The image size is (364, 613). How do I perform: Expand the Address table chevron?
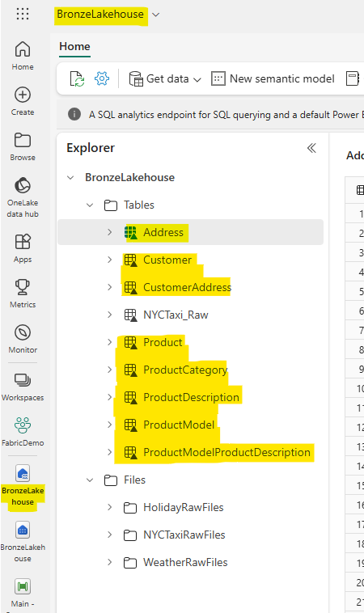coord(110,232)
